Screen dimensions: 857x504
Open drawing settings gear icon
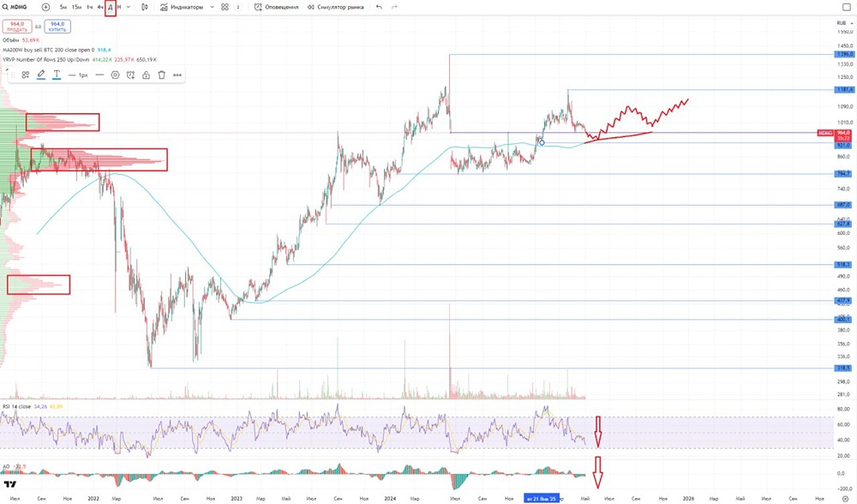pos(116,75)
